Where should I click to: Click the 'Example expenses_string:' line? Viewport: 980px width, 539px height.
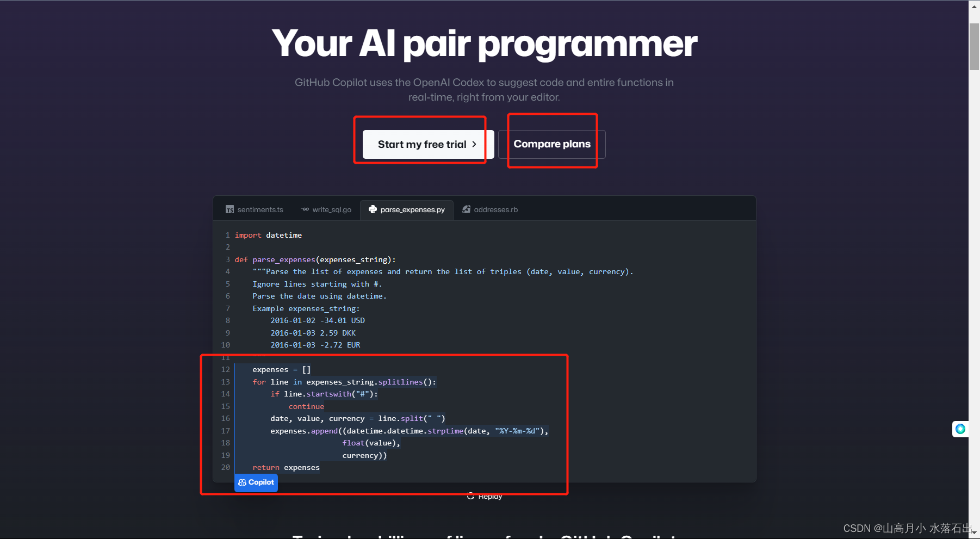tap(306, 308)
